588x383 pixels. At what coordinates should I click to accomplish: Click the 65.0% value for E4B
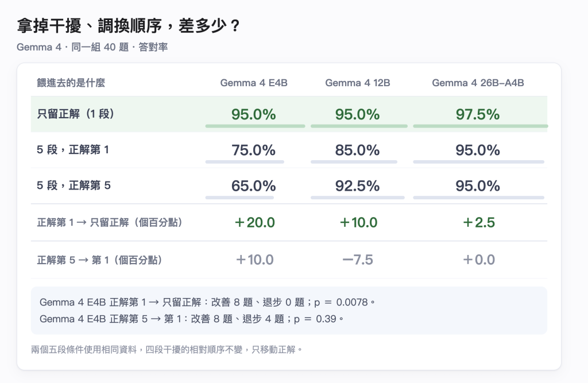pyautogui.click(x=253, y=185)
